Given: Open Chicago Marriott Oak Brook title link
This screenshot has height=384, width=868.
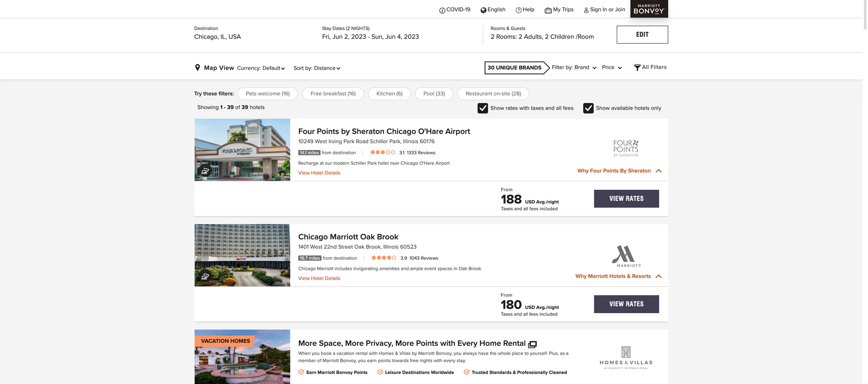Looking at the screenshot, I should pos(348,237).
